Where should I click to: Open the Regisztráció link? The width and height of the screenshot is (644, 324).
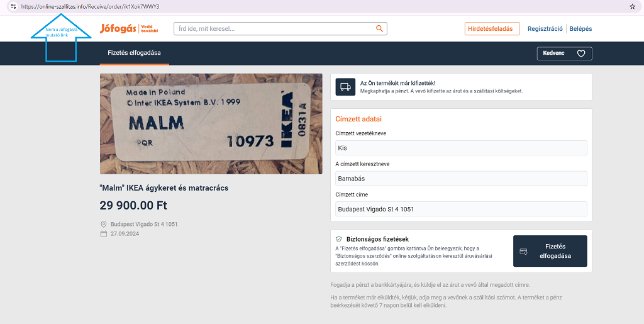pos(545,28)
